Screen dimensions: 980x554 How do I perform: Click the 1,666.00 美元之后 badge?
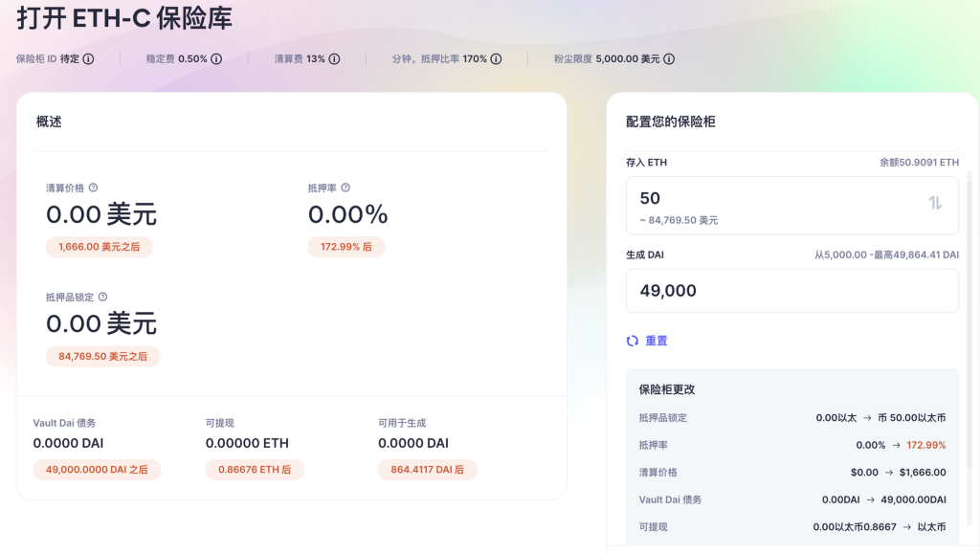coord(99,247)
